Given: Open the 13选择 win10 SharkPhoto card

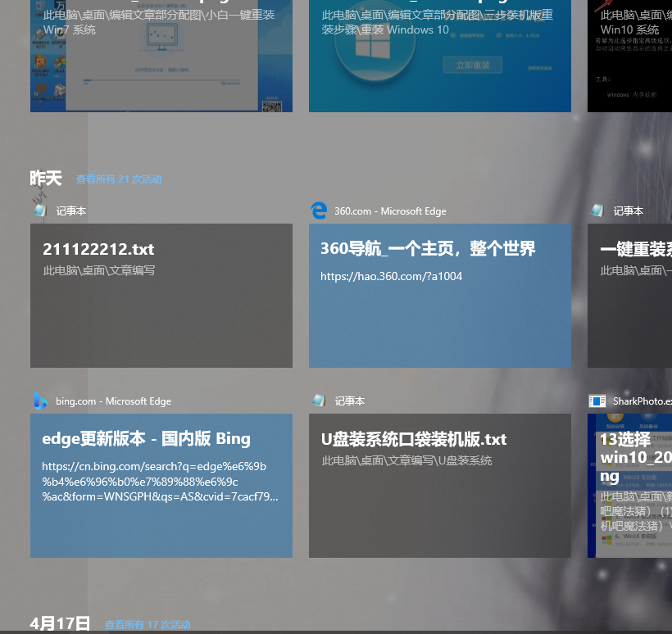Looking at the screenshot, I should [629, 486].
